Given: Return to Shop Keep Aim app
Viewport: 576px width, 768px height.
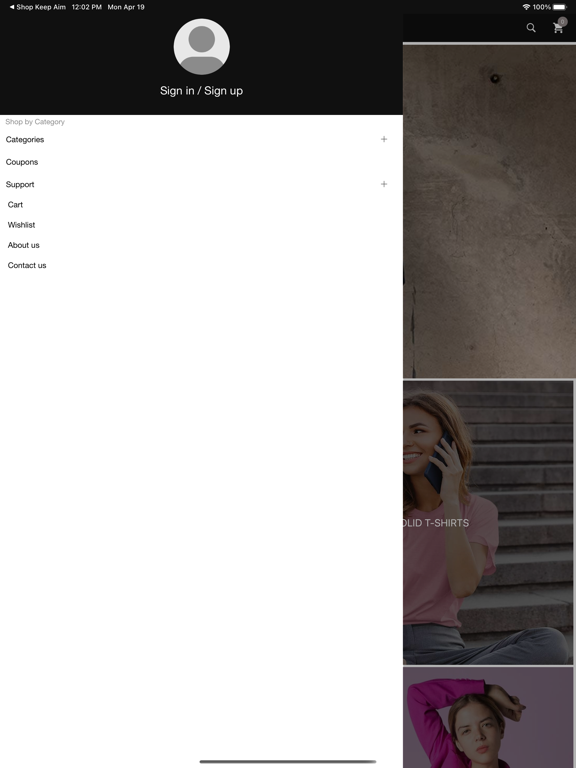Looking at the screenshot, I should pos(37,7).
